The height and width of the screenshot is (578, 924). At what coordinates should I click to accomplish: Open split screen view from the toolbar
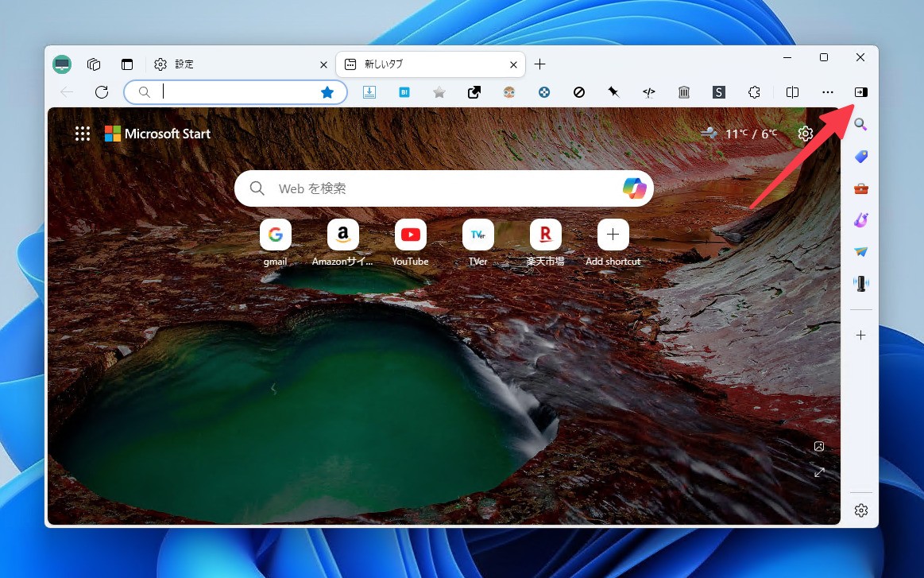point(792,91)
